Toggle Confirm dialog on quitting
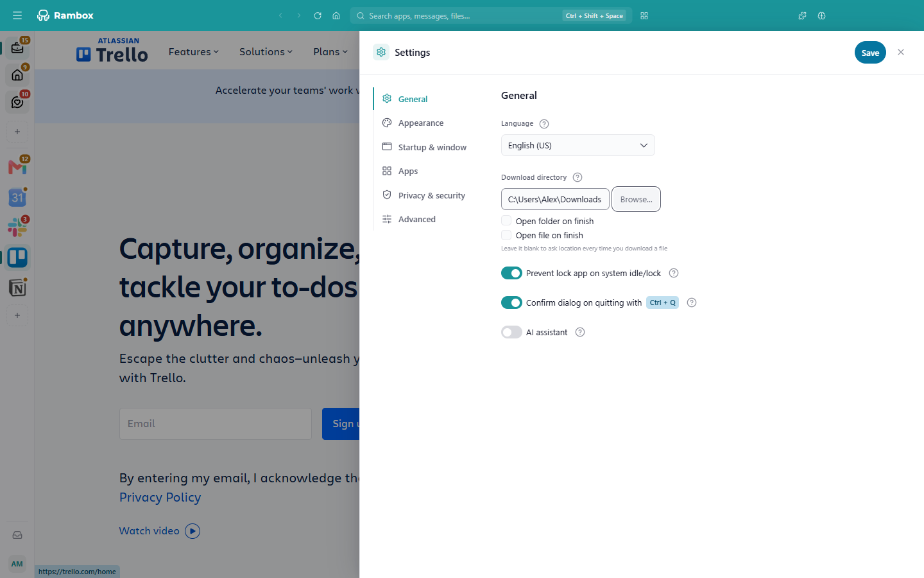The image size is (924, 578). 511,302
